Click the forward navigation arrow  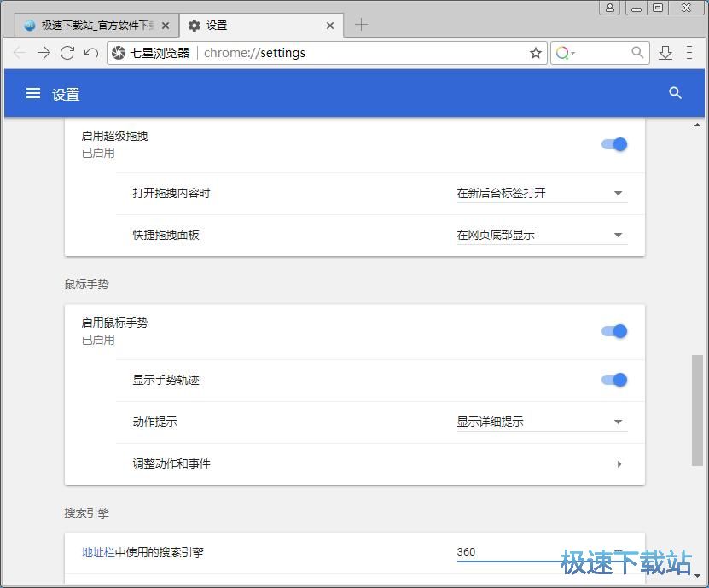pyautogui.click(x=44, y=53)
